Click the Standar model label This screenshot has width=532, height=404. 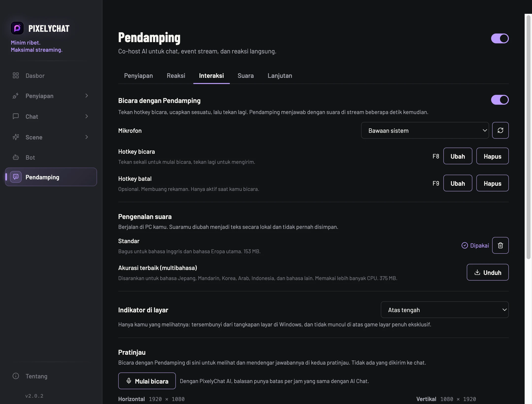129,241
